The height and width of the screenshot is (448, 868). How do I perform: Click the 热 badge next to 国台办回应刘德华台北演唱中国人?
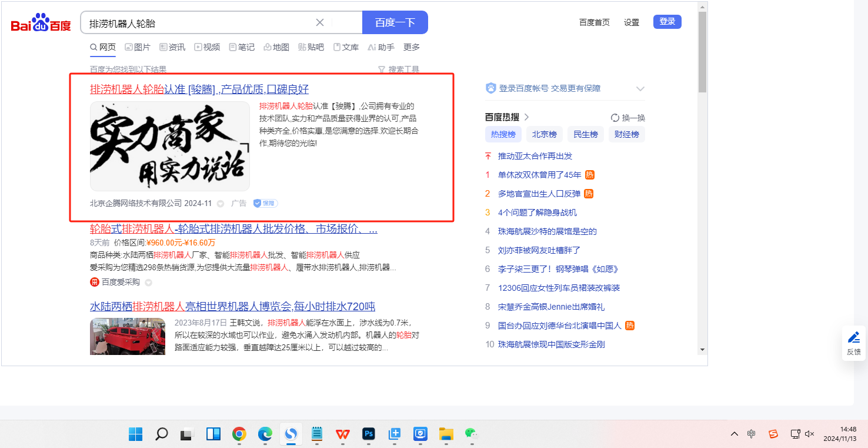[629, 326]
